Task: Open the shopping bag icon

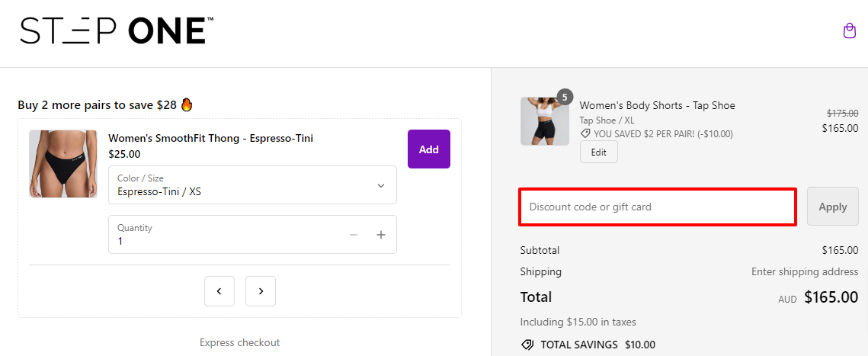Action: 850,31
